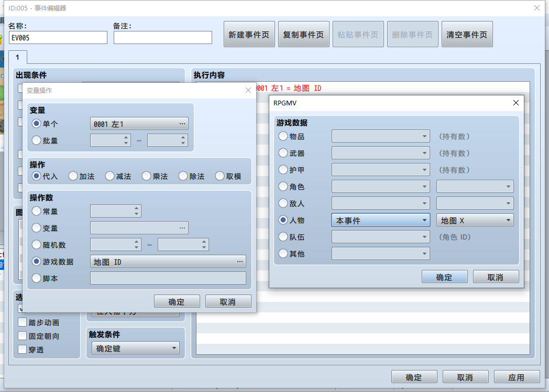
Task: Select event page tab 1
Action: (17, 57)
